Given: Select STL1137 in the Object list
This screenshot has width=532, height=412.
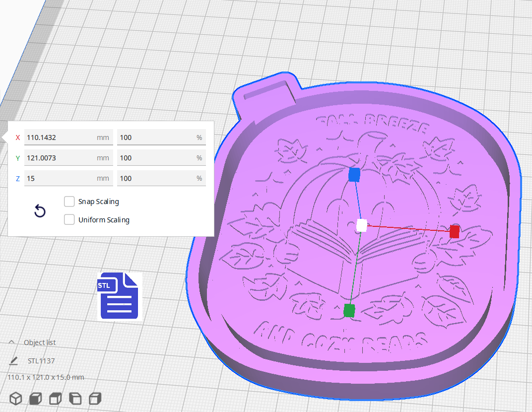Looking at the screenshot, I should tap(42, 361).
